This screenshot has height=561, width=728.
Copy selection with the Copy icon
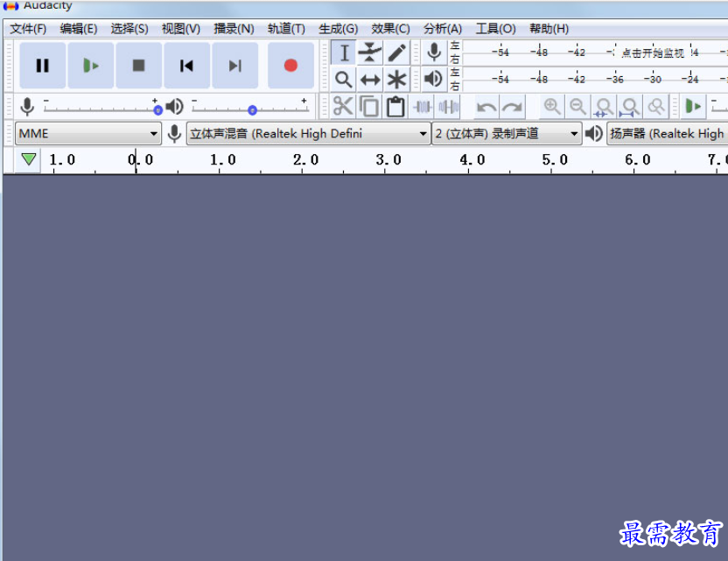(x=369, y=107)
